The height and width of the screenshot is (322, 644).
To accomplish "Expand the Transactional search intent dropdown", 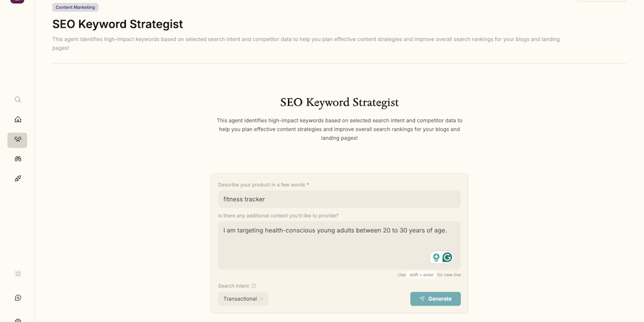I will coord(243,299).
